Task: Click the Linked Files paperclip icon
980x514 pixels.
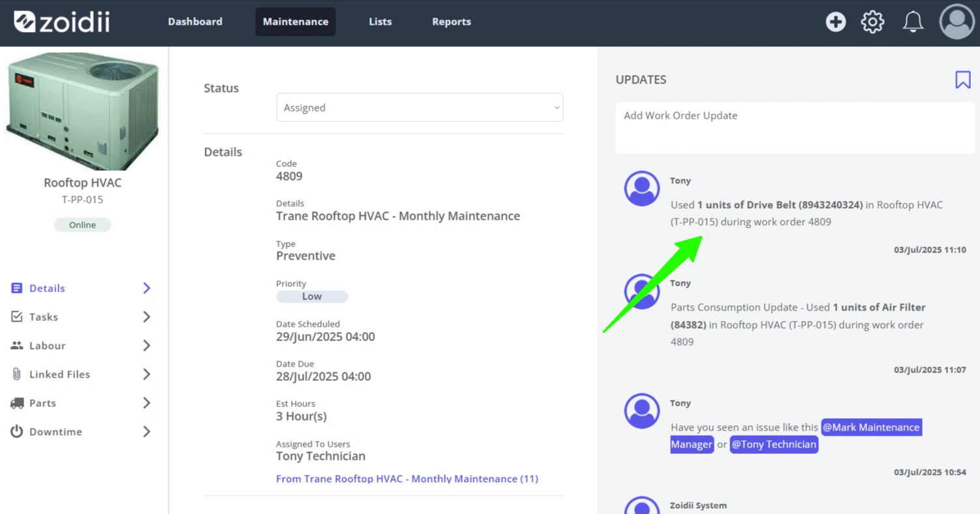Action: tap(16, 374)
